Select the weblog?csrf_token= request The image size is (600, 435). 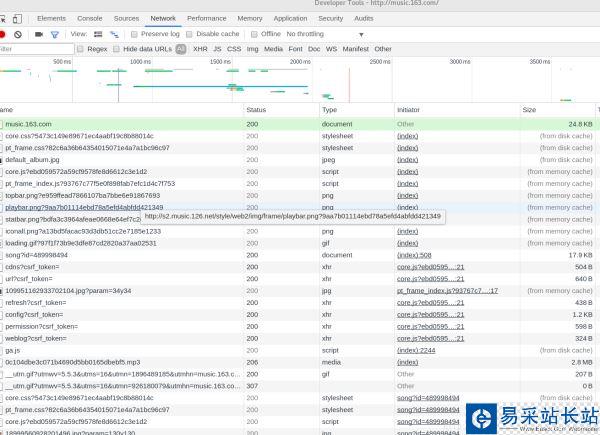[298, 339]
